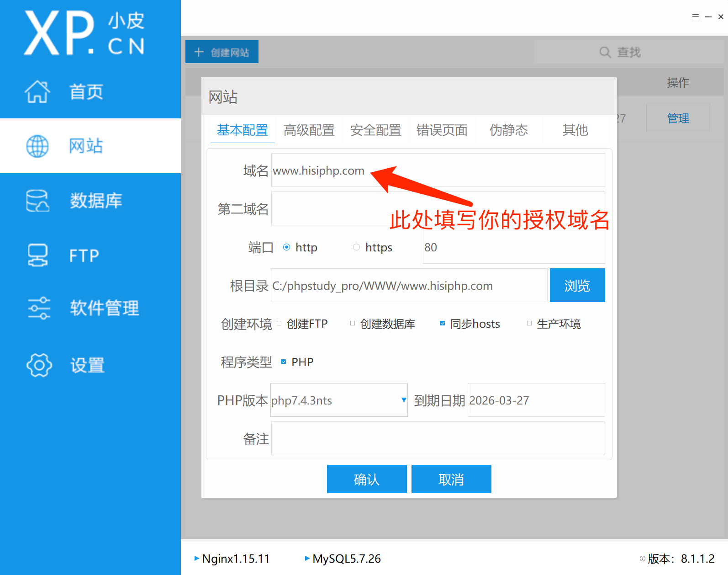Switch to the 伪静态 tab

pyautogui.click(x=509, y=130)
